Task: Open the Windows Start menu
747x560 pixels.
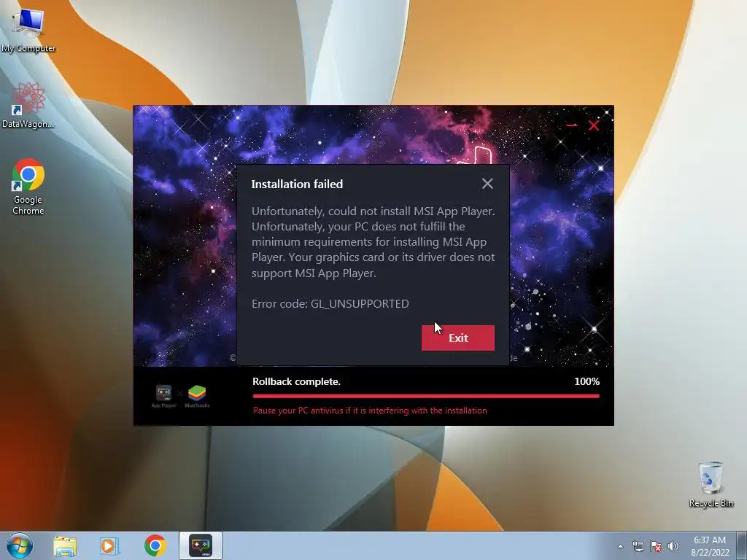Action: [20, 545]
